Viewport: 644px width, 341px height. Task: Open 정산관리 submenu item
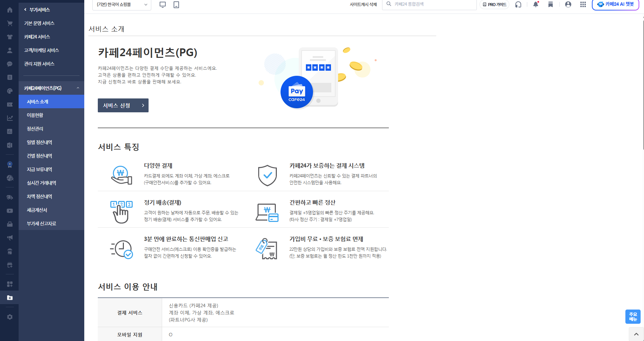pyautogui.click(x=51, y=129)
